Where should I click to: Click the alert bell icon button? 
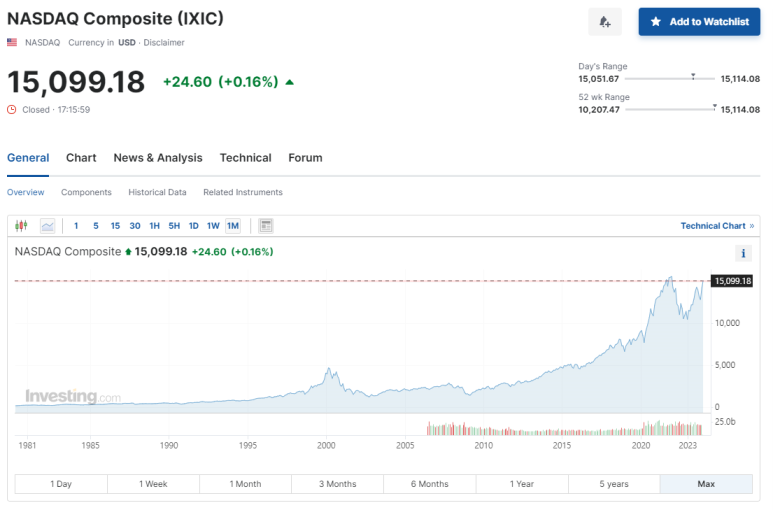604,22
